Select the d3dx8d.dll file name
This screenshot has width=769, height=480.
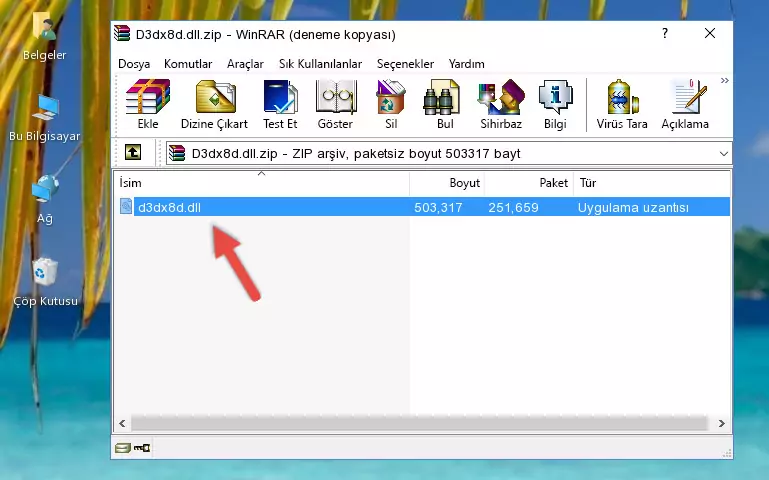point(169,207)
